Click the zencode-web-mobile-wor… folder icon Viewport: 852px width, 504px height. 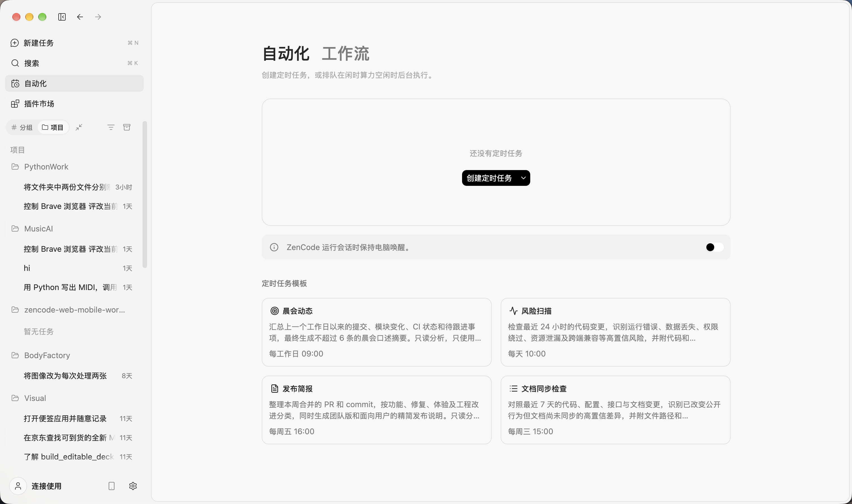[15, 310]
